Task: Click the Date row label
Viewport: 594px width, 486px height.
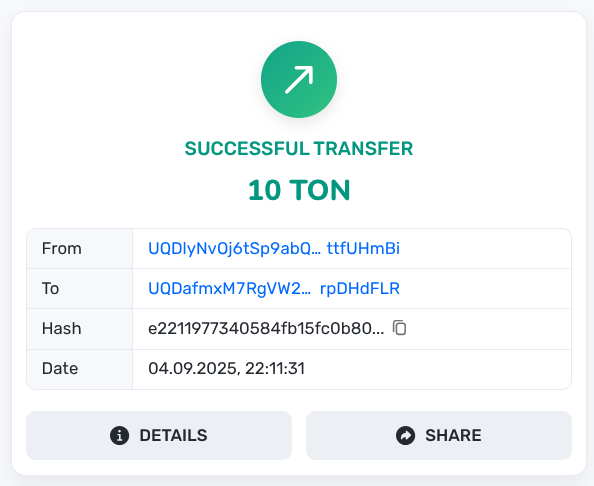Action: [60, 369]
